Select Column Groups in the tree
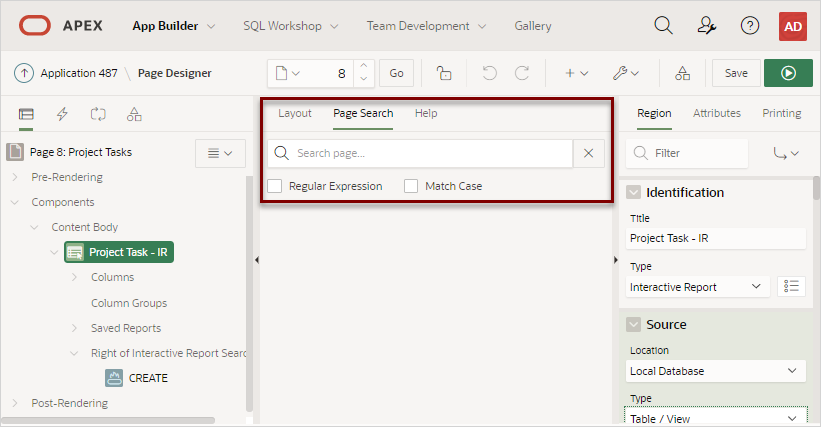 (129, 303)
